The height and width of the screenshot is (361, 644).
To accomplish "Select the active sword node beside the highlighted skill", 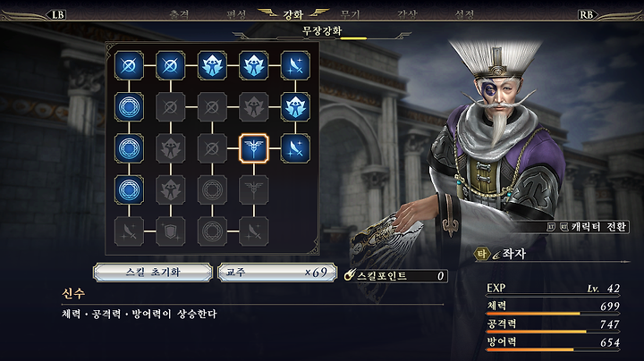I will pyautogui.click(x=295, y=148).
